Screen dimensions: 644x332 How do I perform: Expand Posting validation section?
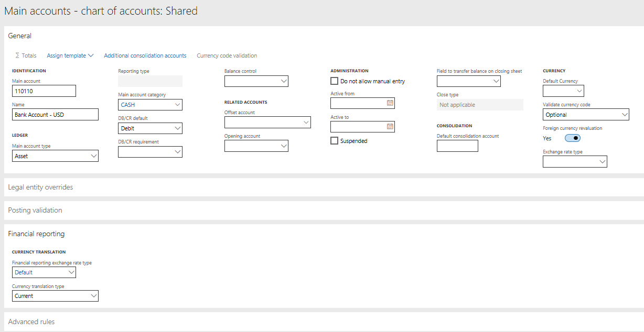[x=35, y=210]
